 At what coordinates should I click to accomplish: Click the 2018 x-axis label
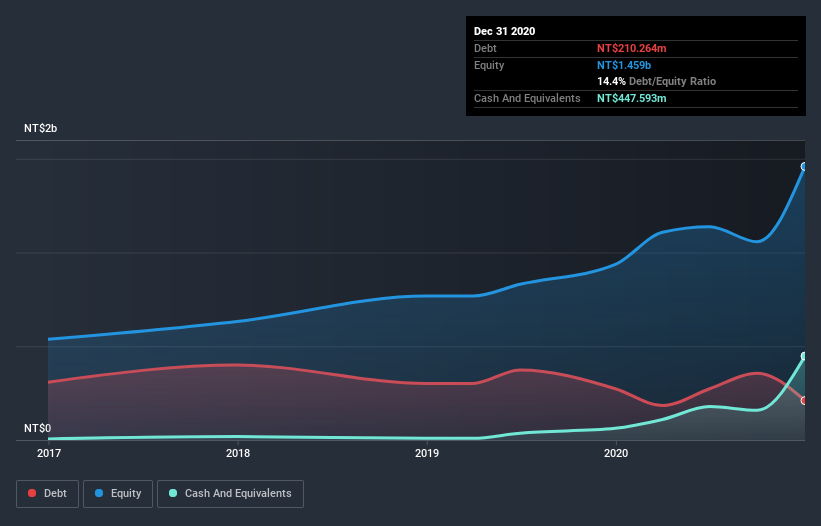[x=238, y=453]
